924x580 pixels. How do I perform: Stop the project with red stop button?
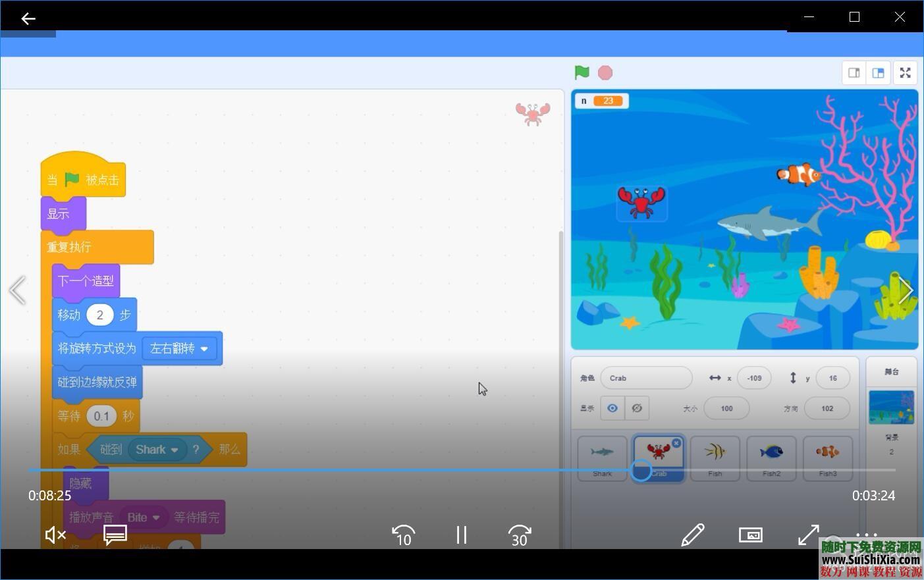coord(605,72)
